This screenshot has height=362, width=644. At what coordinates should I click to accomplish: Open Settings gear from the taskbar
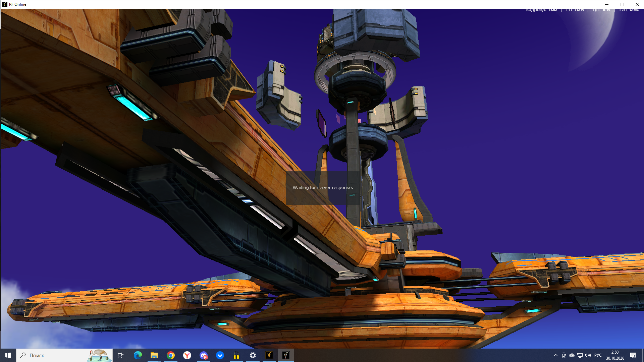click(253, 355)
